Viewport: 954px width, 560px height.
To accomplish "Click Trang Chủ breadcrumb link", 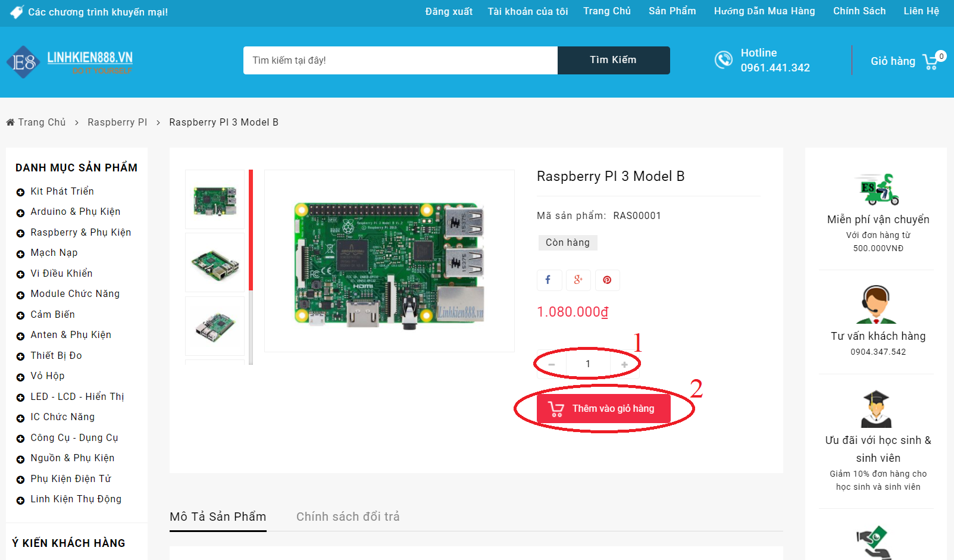I will [42, 122].
